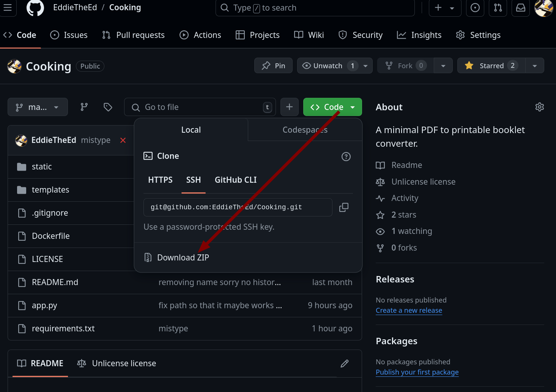Open the Projects tab
556x392 pixels.
[x=257, y=35]
